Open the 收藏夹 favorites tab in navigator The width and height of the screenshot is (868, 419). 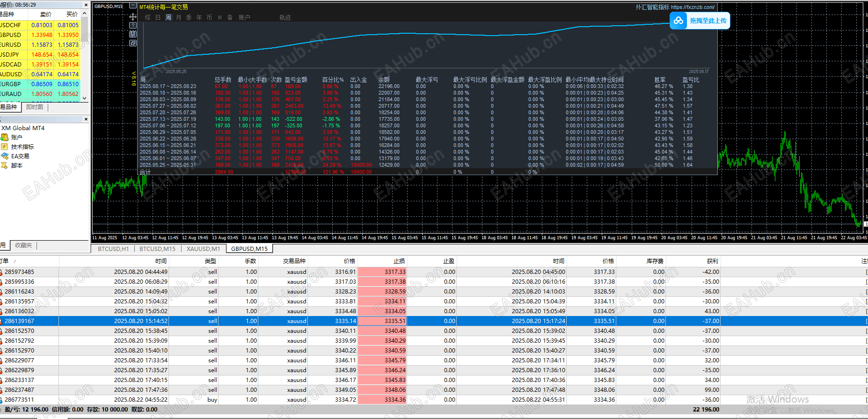point(23,245)
